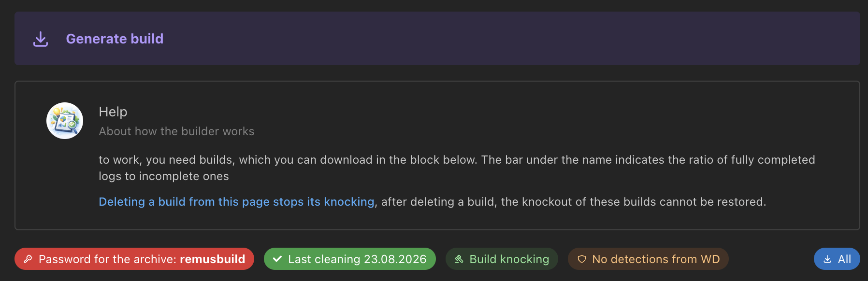
Task: Click the download icon beside Generate build
Action: click(41, 39)
